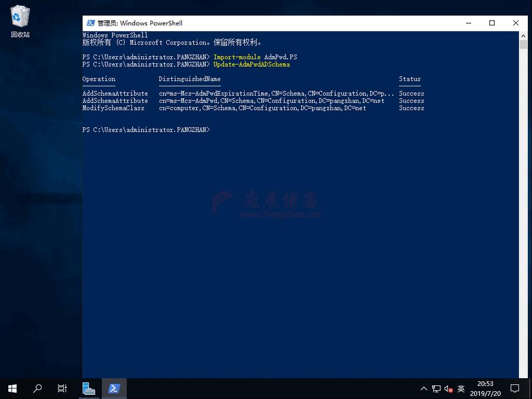Open Action Center from the system tray
The height and width of the screenshot is (399, 532).
coord(515,388)
